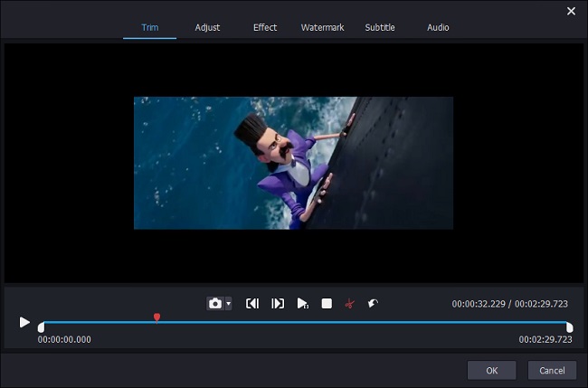Image resolution: width=588 pixels, height=388 pixels.
Task: Click the blue timeline track
Action: [305, 322]
